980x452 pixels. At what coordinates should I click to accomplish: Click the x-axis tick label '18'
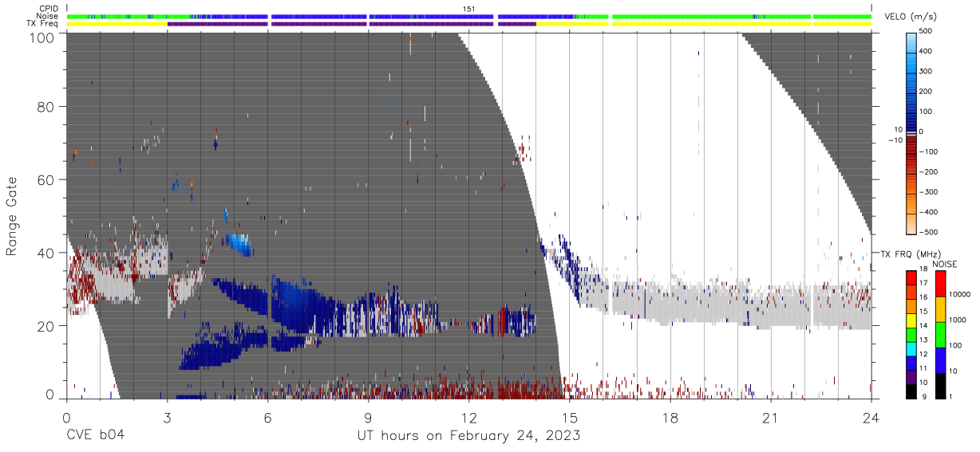670,418
